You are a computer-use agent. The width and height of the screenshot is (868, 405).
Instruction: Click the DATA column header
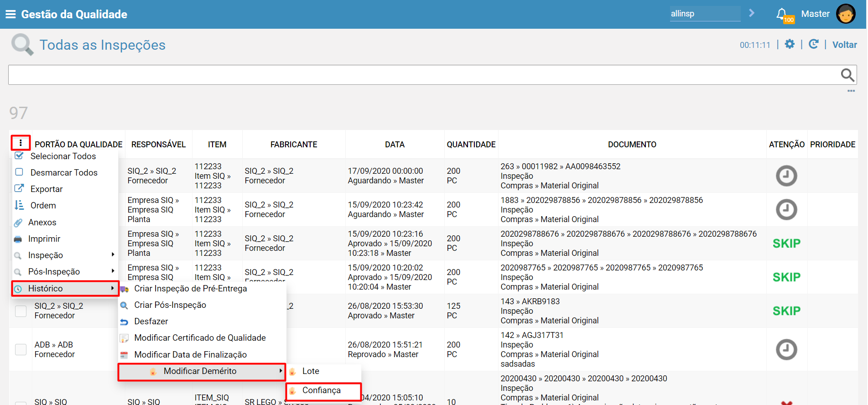coord(395,145)
